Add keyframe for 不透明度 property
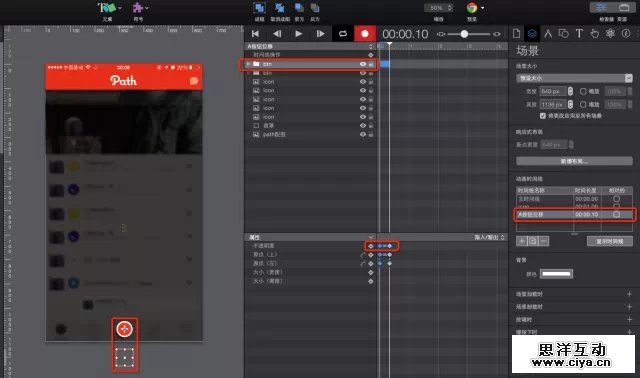 click(x=371, y=246)
